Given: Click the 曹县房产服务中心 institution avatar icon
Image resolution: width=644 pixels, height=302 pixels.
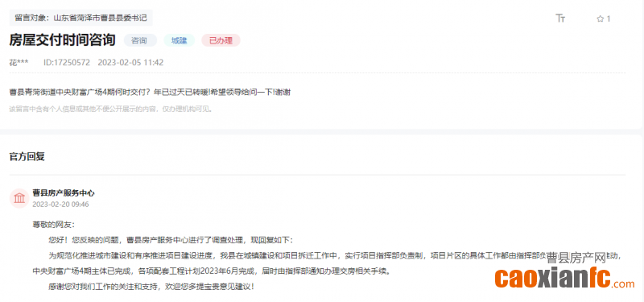Looking at the screenshot, I should click(19, 198).
